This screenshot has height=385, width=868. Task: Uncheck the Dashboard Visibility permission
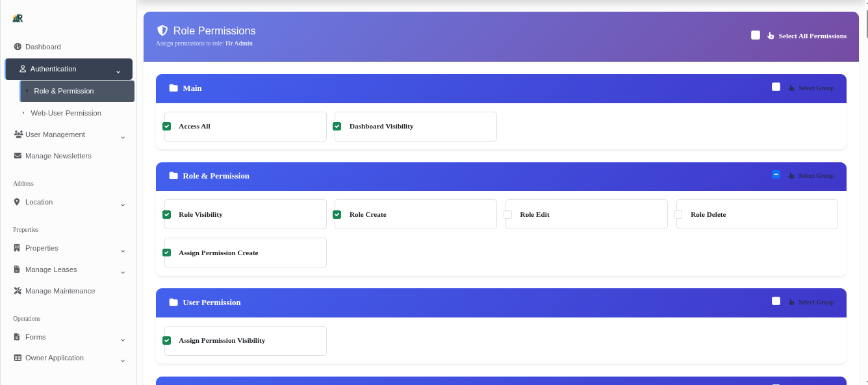pyautogui.click(x=337, y=127)
